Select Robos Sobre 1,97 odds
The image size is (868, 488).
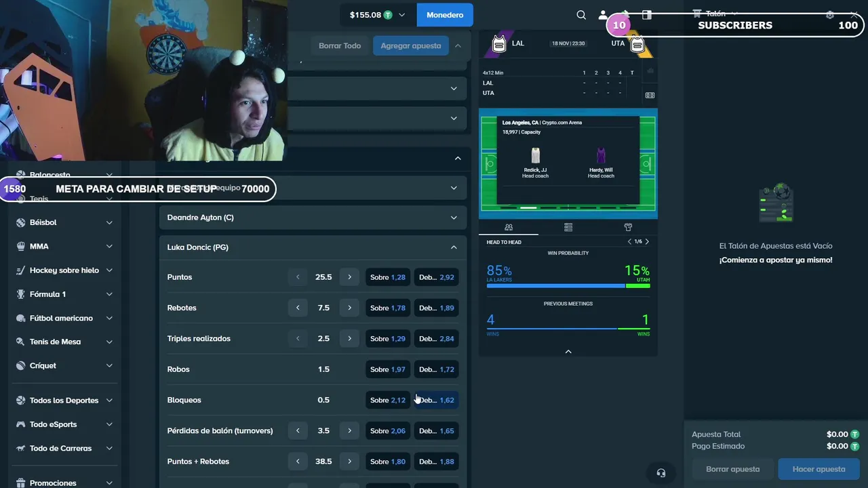click(x=388, y=369)
